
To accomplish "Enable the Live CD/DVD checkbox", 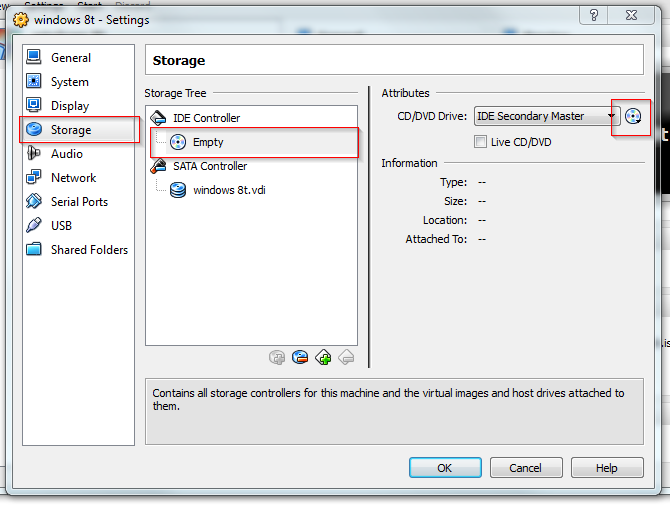I will [x=480, y=141].
